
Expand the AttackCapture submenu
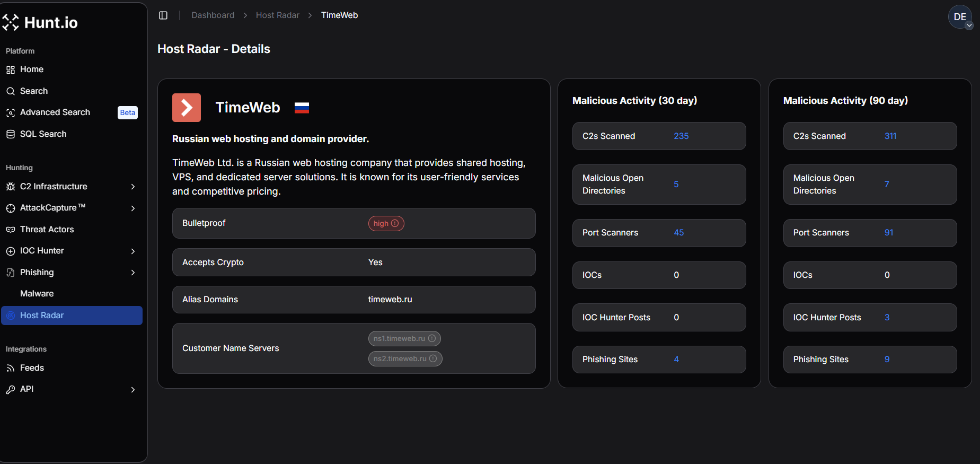(133, 208)
